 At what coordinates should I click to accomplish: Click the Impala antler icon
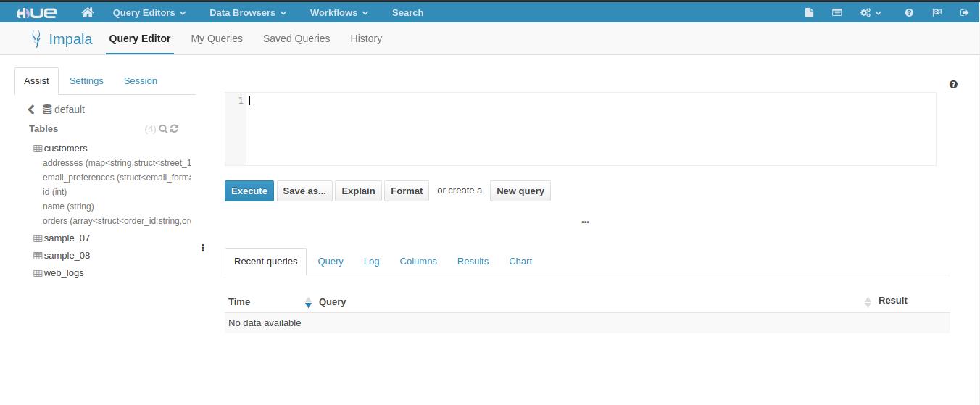point(36,39)
